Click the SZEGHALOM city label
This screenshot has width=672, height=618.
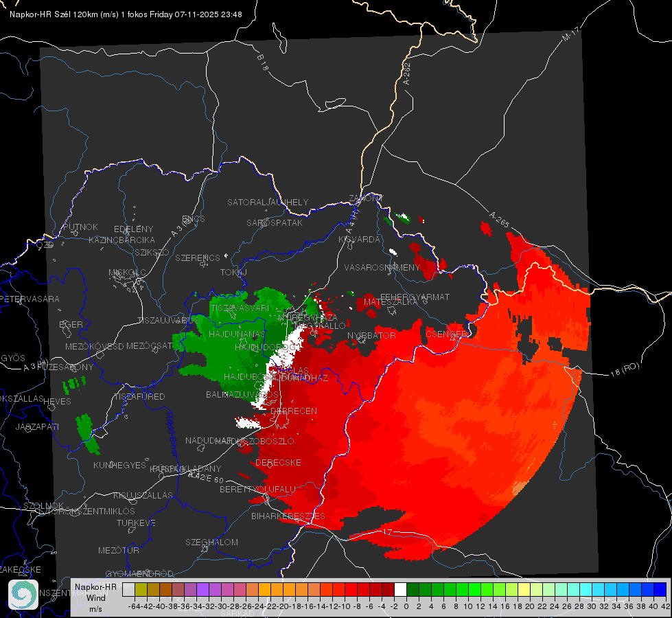point(211,542)
